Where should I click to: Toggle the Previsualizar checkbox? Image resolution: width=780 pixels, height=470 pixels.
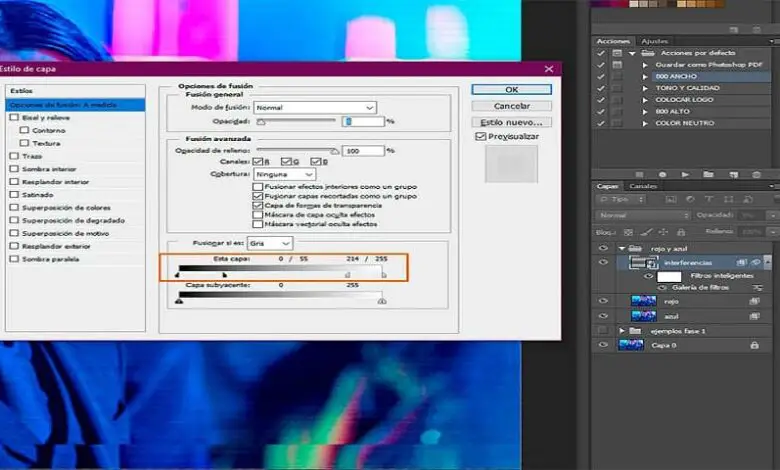(481, 136)
